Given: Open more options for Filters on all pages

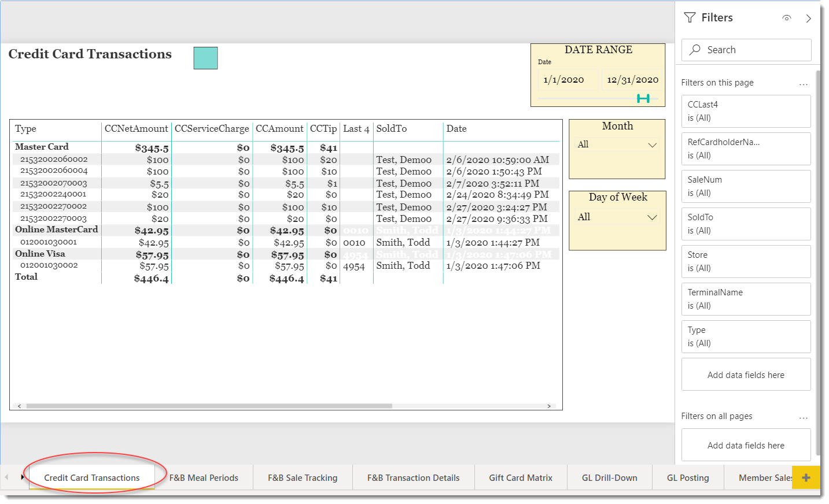Looking at the screenshot, I should 803,417.
